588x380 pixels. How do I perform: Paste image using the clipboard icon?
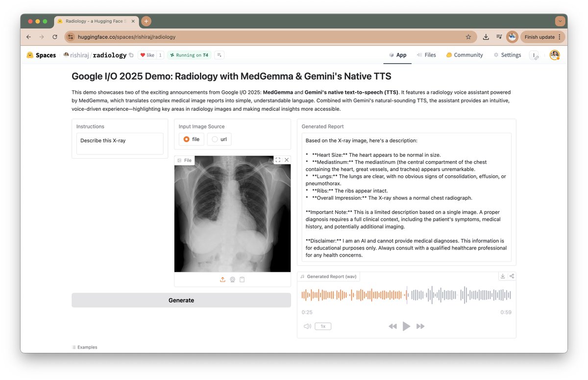242,279
